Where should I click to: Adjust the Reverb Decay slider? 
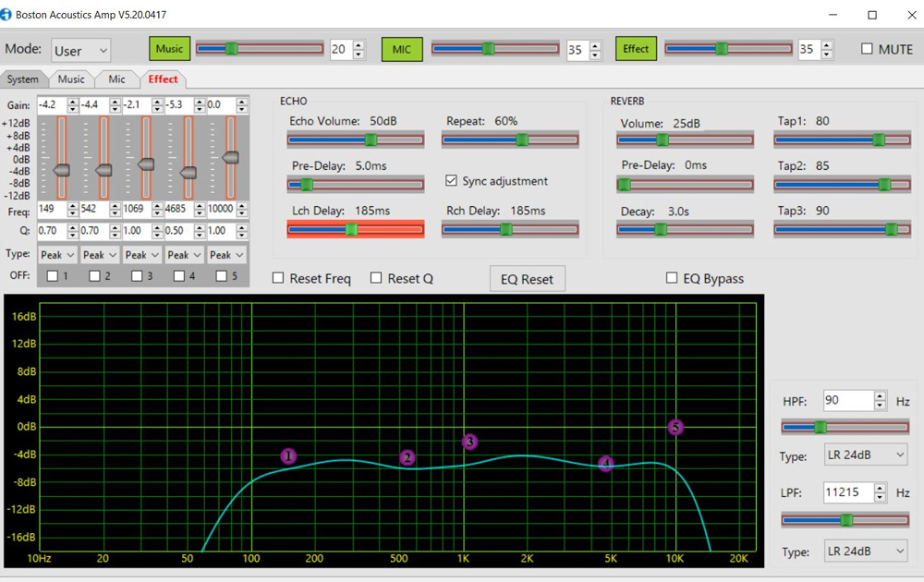(686, 229)
